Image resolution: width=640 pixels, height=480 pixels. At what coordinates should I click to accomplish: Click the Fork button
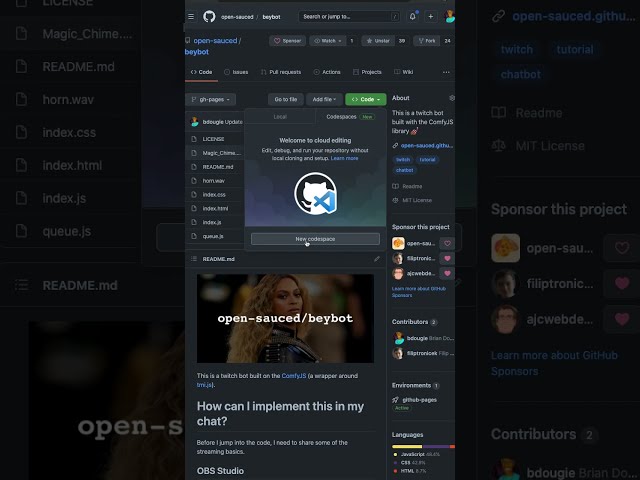[x=427, y=41]
